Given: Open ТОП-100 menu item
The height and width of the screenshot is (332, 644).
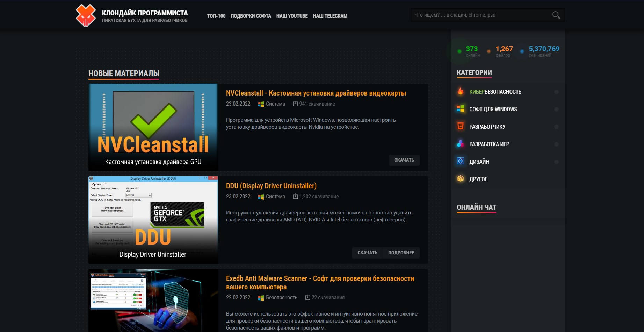Looking at the screenshot, I should tap(216, 16).
